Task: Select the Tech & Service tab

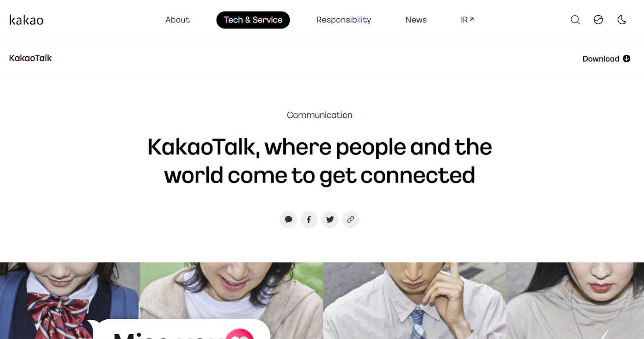Action: [x=253, y=20]
